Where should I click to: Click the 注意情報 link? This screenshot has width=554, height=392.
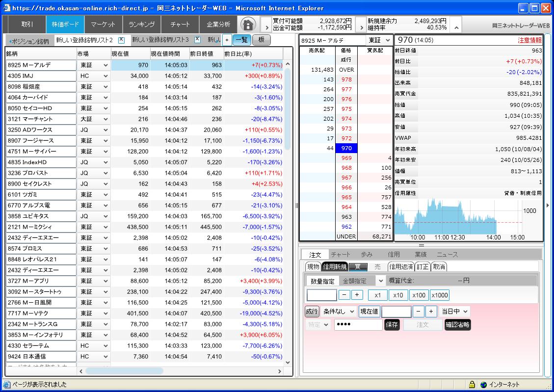[529, 40]
